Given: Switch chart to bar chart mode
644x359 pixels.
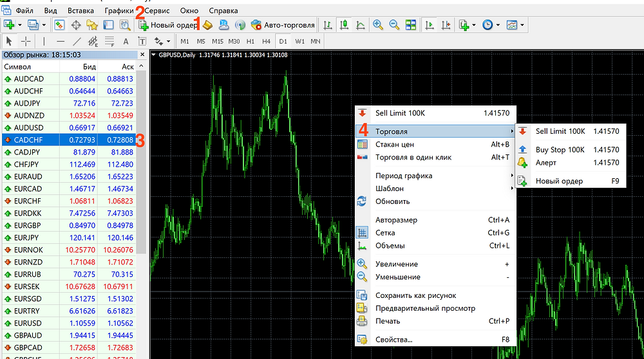Looking at the screenshot, I should pos(328,25).
